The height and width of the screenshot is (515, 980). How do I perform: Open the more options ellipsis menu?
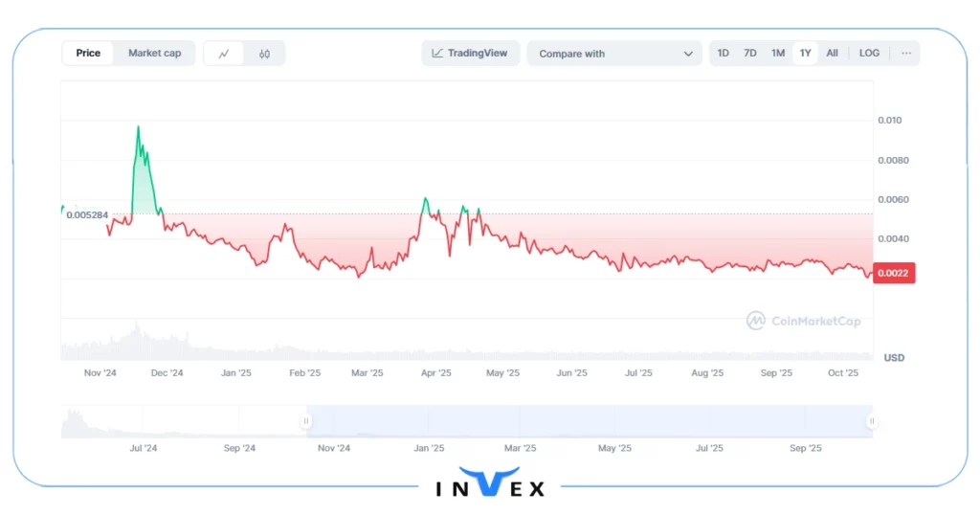905,54
